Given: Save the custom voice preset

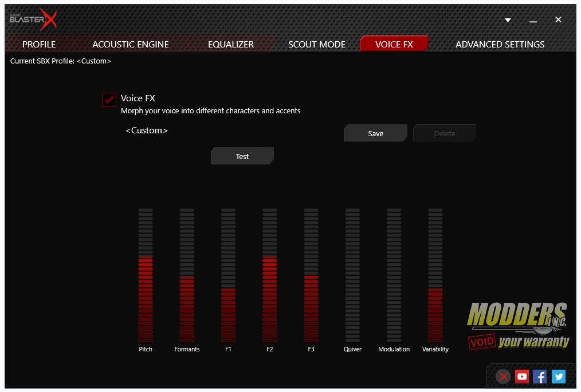Looking at the screenshot, I should 375,133.
